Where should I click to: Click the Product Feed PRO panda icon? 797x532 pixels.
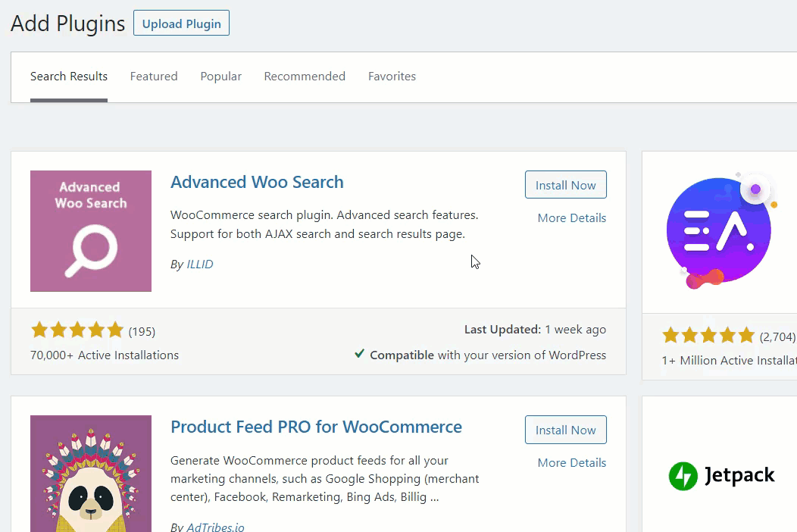[91, 474]
